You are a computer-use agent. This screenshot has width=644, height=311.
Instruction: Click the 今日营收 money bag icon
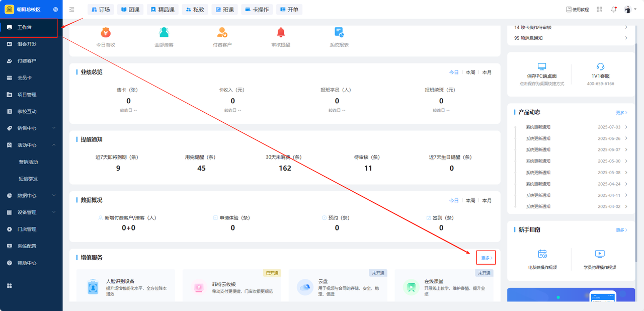tap(106, 33)
